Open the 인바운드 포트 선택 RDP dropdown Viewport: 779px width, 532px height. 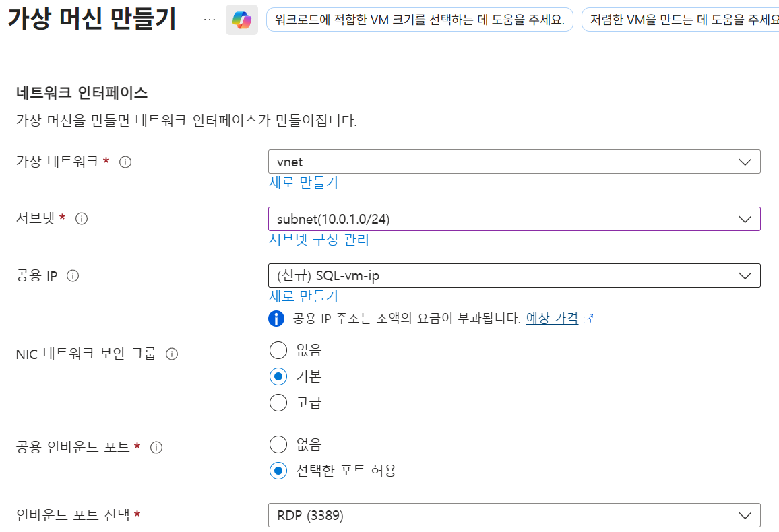pos(514,516)
